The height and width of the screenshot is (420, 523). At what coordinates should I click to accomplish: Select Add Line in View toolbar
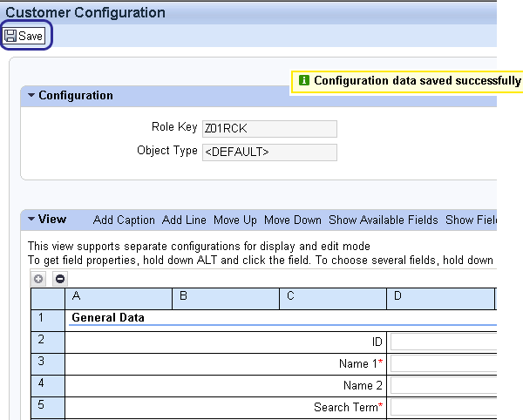pos(184,220)
